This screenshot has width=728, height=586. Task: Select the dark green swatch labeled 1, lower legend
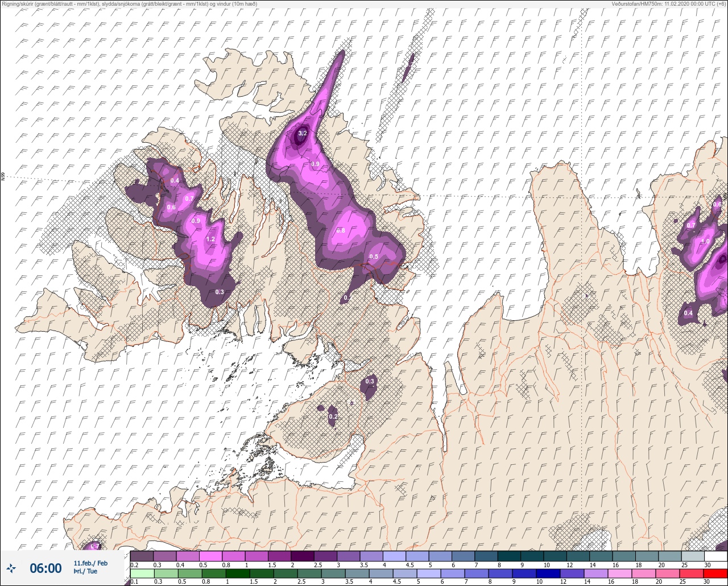tap(238, 573)
